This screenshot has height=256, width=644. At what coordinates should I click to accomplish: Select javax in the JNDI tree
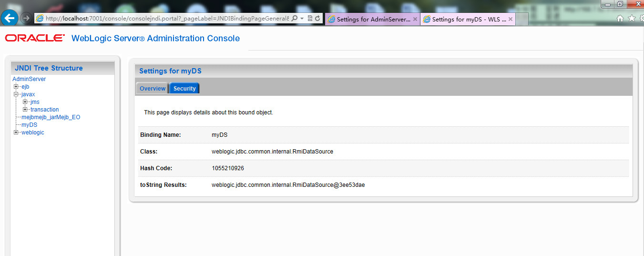28,94
